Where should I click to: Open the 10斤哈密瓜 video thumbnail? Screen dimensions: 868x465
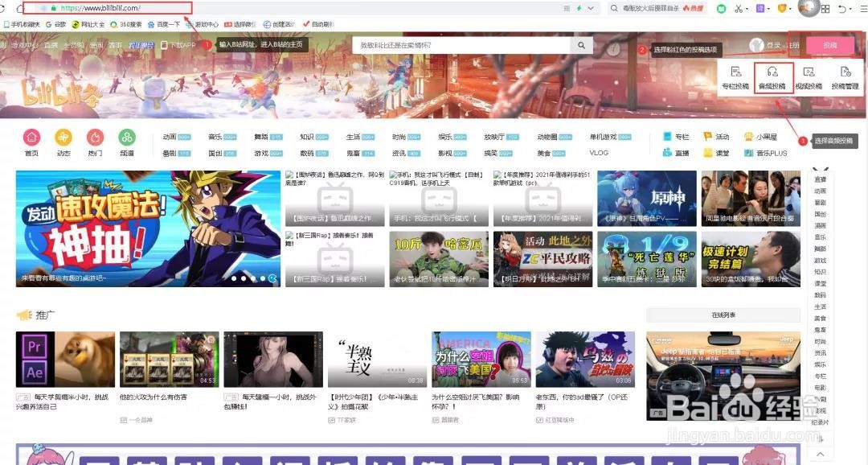click(x=439, y=259)
